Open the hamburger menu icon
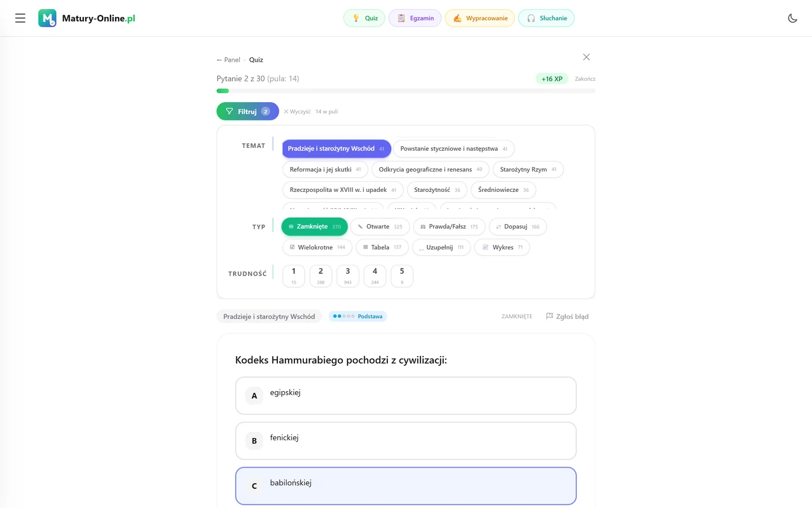Image resolution: width=812 pixels, height=508 pixels. [20, 18]
